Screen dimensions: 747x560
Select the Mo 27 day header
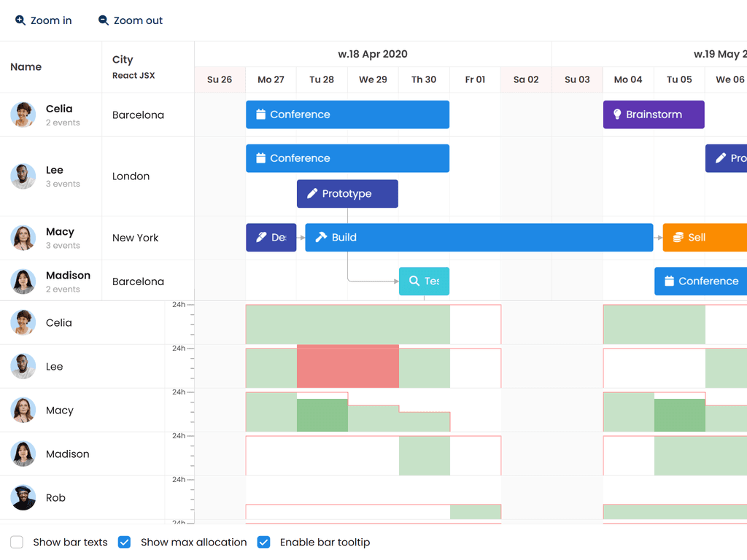(x=271, y=79)
